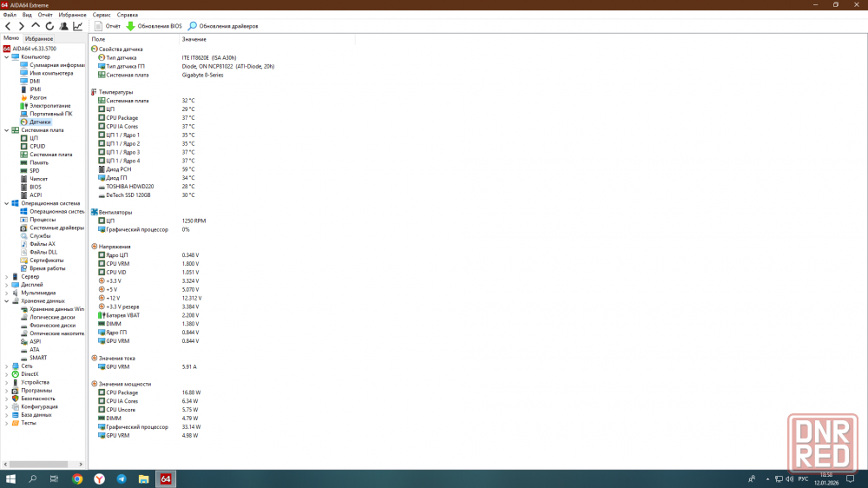Select SMART under Хранение данных
Screen dimensions: 868x488
[x=38, y=358]
